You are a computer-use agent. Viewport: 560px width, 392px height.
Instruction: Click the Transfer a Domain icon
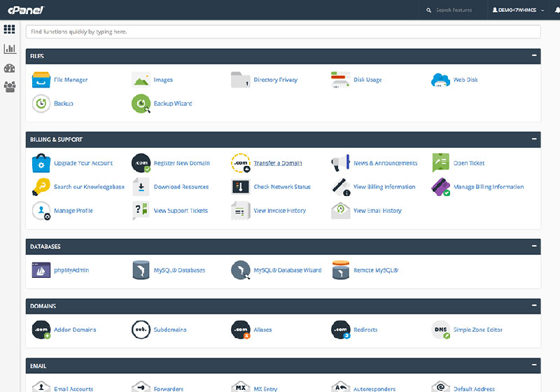click(240, 163)
